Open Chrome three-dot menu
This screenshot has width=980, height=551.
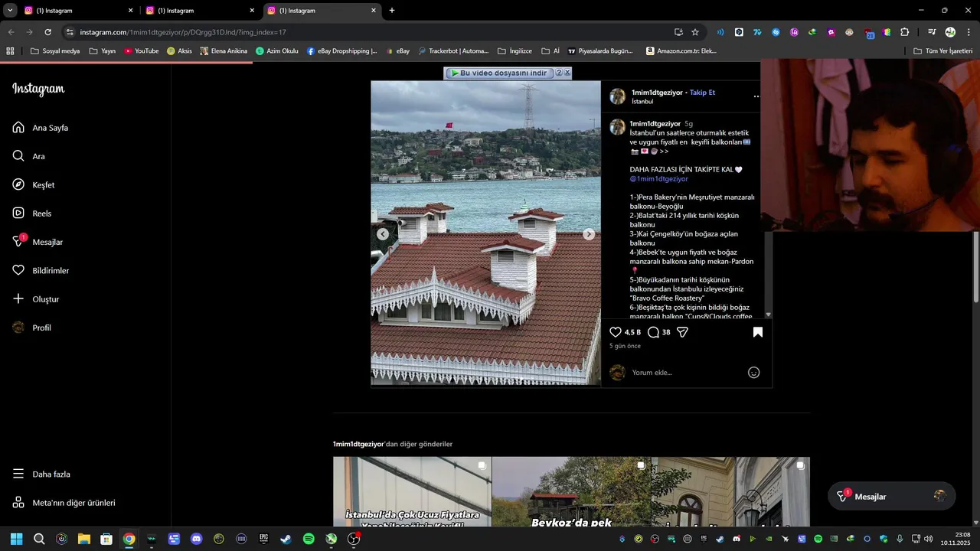point(969,32)
